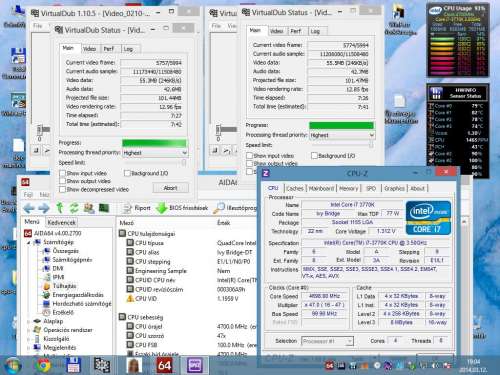Toggle Show input video in right VirtualDub Status
Image resolution: width=500 pixels, height=375 pixels.
249,156
